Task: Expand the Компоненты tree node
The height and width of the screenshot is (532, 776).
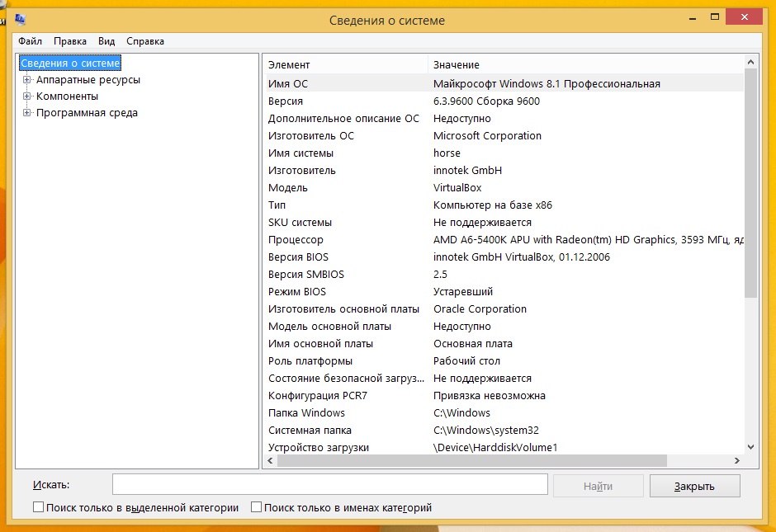Action: coord(27,97)
